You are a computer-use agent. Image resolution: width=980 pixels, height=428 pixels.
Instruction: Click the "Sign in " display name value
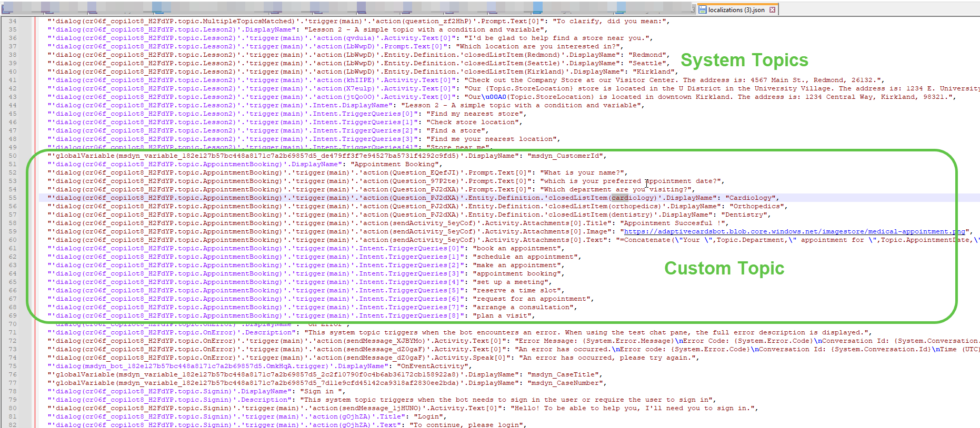click(321, 391)
